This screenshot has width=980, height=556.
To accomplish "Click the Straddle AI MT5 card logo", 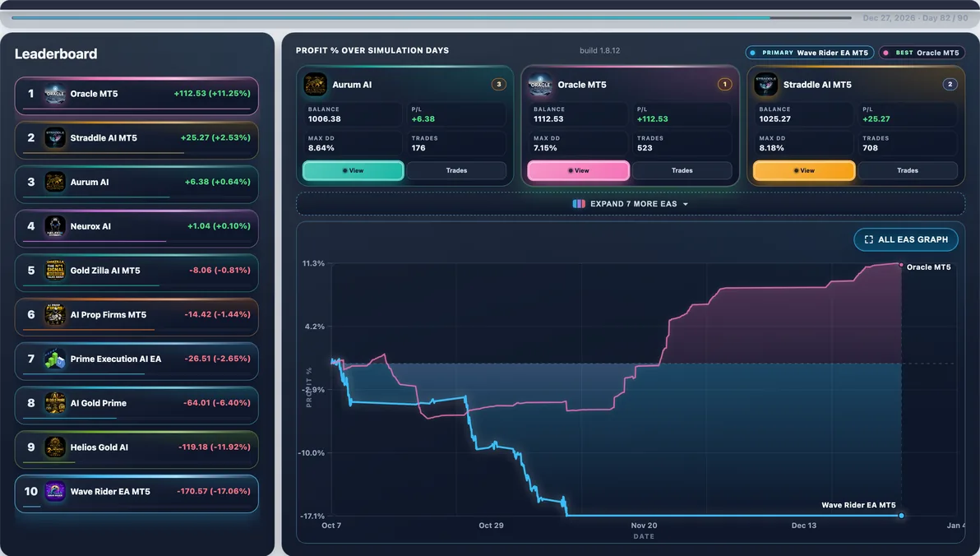I will tap(765, 85).
